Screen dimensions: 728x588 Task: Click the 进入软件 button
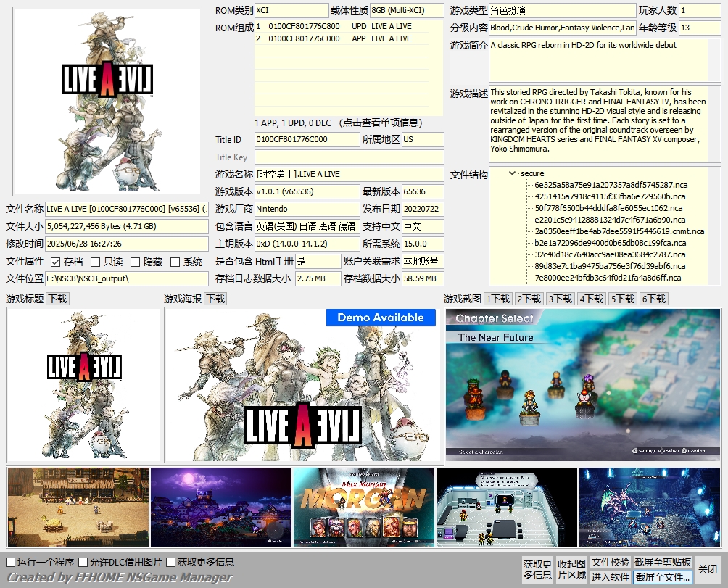click(x=610, y=577)
